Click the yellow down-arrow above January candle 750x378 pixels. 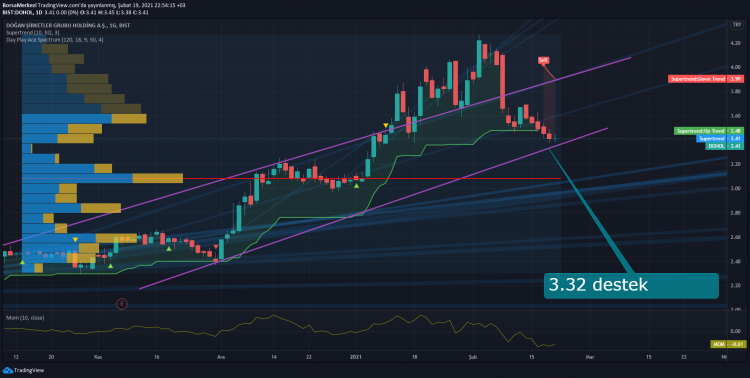coord(386,125)
